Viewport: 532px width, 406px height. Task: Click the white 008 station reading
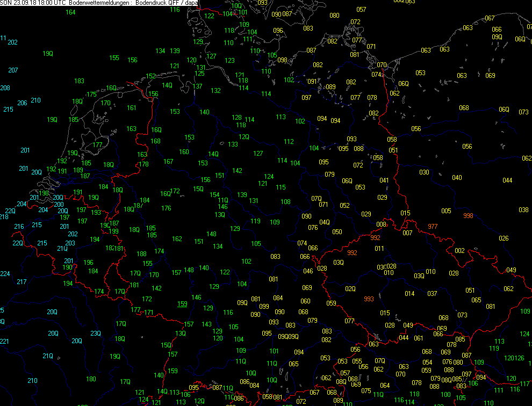(x=382, y=224)
